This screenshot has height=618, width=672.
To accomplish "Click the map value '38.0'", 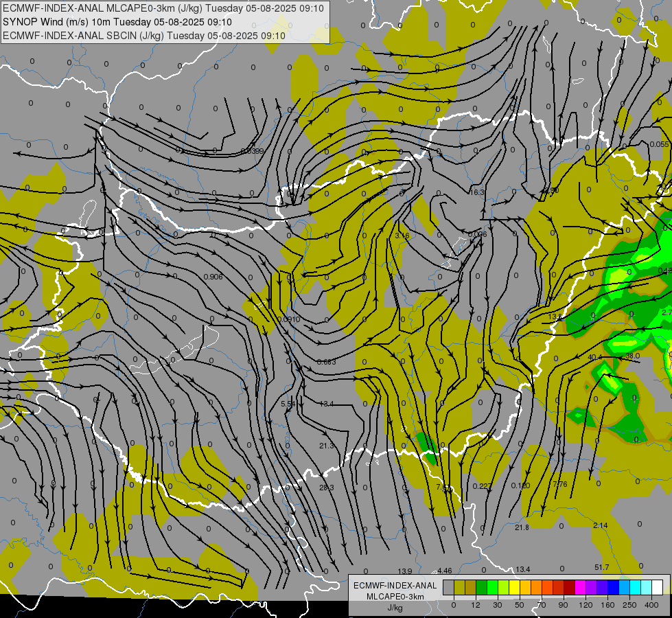I will 633,356.
